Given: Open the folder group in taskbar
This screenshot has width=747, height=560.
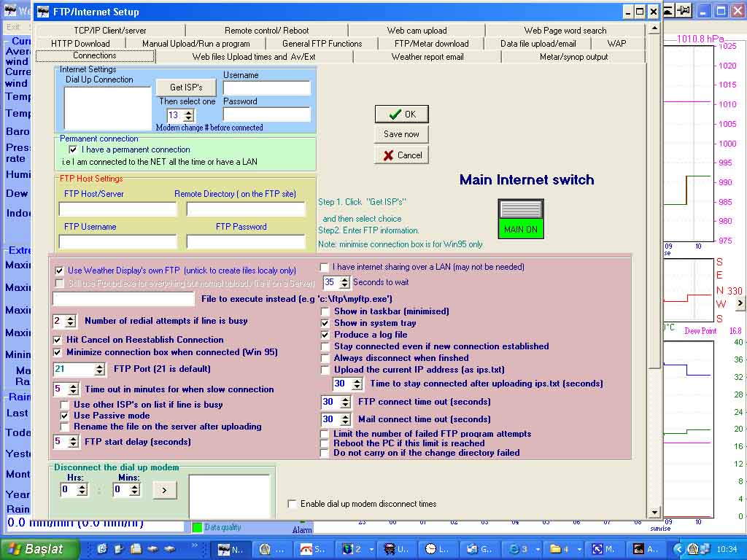Looking at the screenshot, I should [560, 549].
